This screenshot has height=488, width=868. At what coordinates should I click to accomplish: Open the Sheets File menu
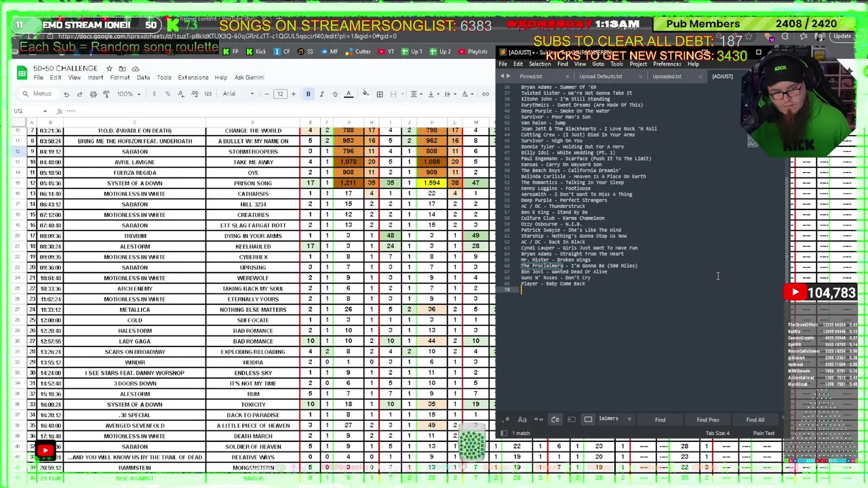(38, 77)
